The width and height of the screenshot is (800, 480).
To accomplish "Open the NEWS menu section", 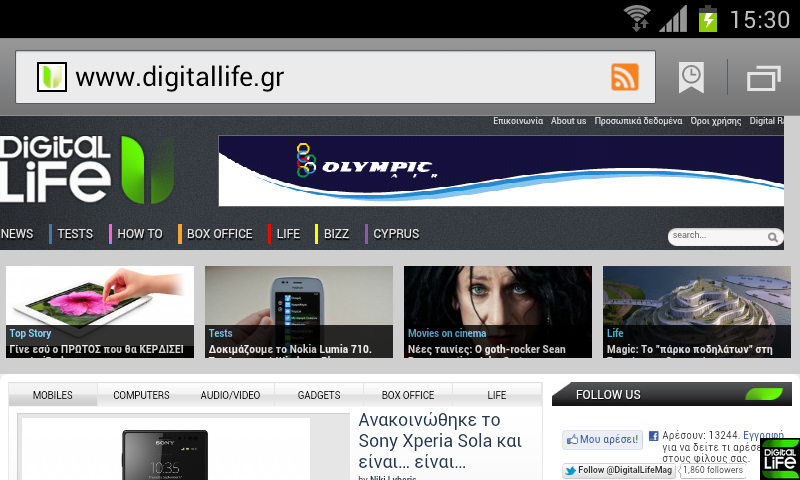I will 17,234.
